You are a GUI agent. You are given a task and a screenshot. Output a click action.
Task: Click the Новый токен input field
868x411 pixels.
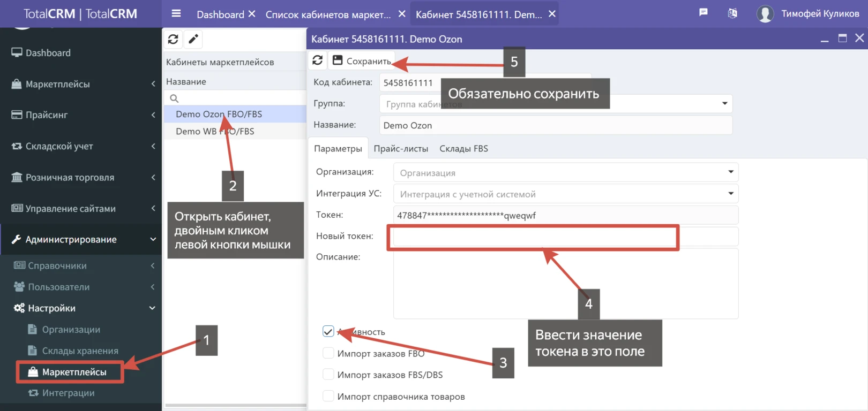click(x=536, y=237)
